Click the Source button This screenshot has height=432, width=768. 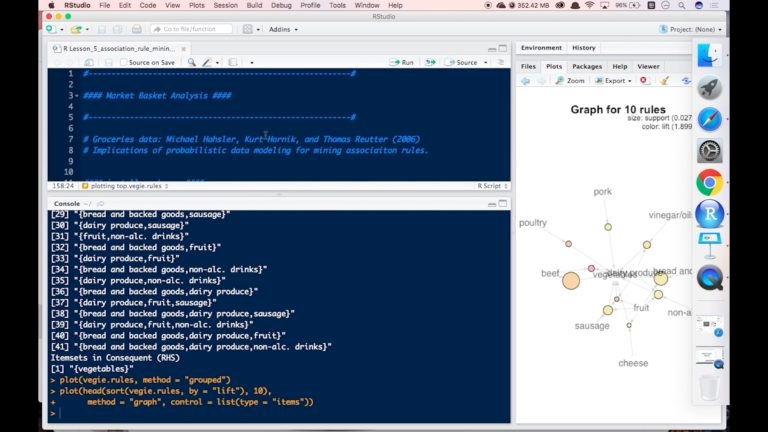(461, 62)
